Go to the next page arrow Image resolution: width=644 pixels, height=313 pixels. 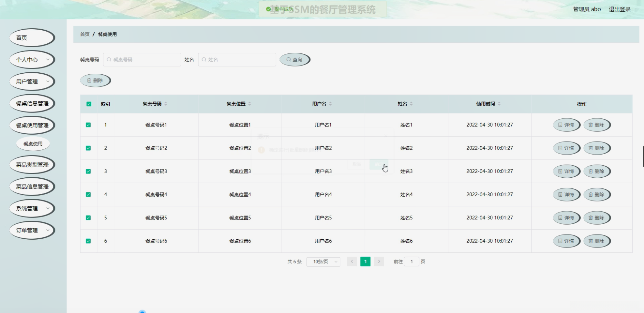click(x=379, y=262)
